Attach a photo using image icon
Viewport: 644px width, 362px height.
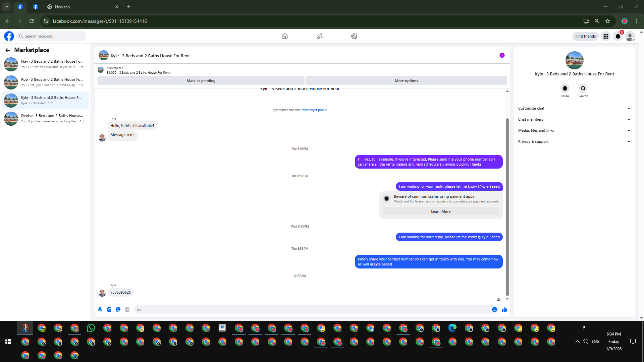(109, 310)
